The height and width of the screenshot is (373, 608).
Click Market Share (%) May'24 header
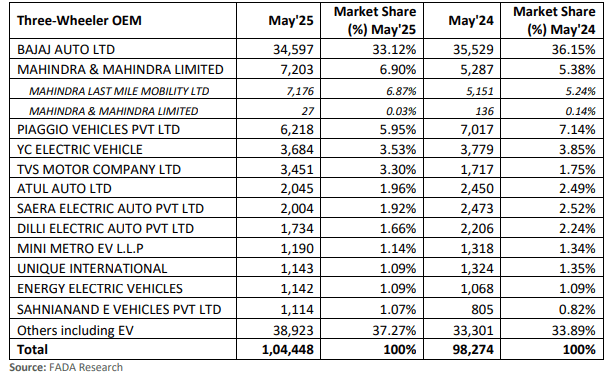552,21
